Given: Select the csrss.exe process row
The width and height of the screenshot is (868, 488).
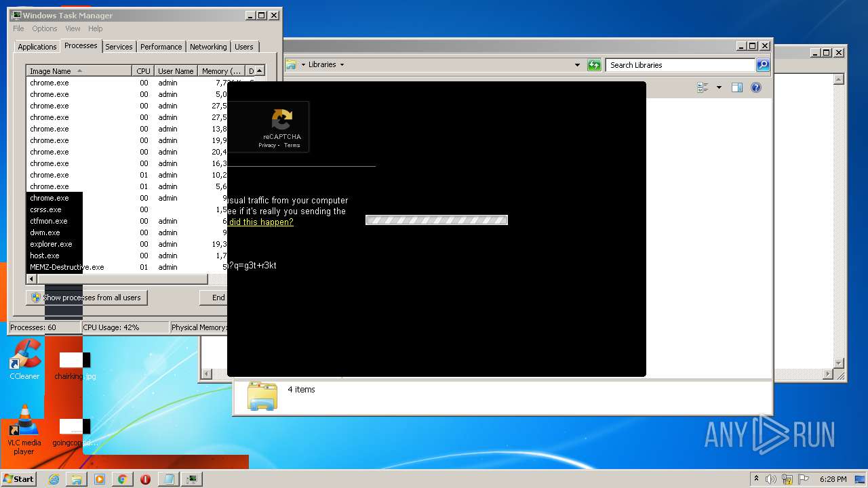Looking at the screenshot, I should [127, 209].
